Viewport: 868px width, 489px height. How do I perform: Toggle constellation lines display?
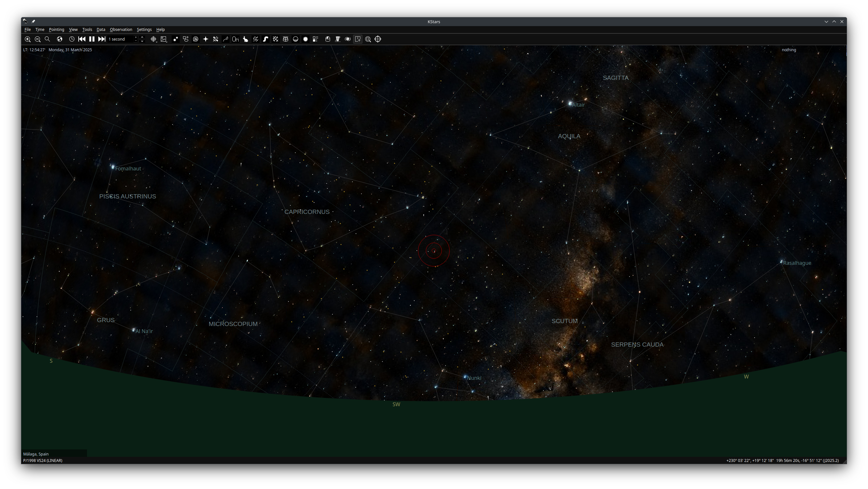[x=225, y=39]
